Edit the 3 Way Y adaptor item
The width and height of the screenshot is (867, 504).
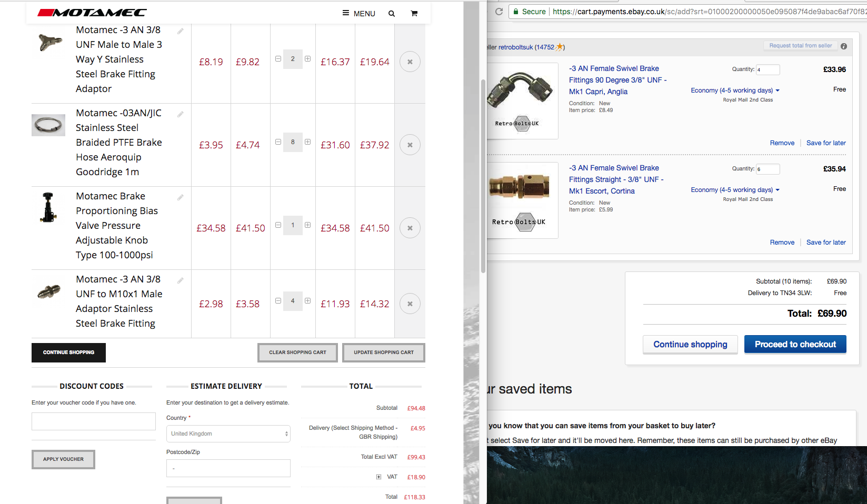coord(181,32)
